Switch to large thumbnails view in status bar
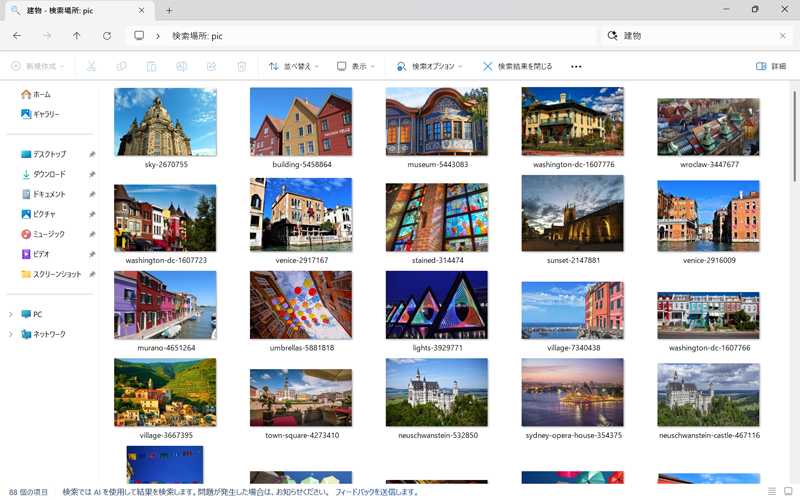800x500 pixels. pyautogui.click(x=788, y=491)
